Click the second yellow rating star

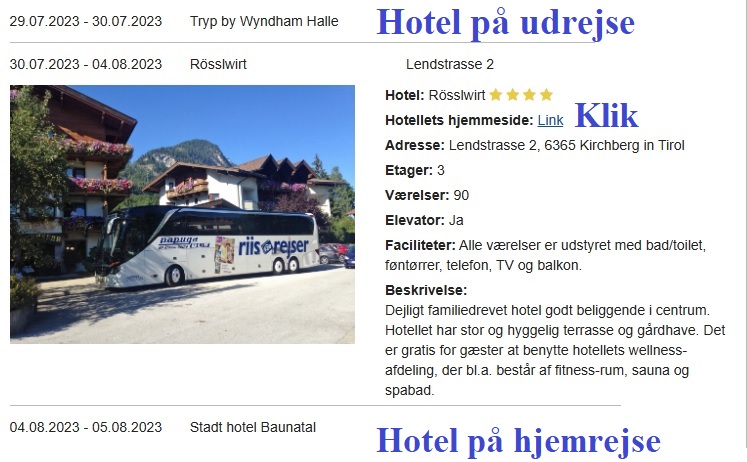point(513,95)
